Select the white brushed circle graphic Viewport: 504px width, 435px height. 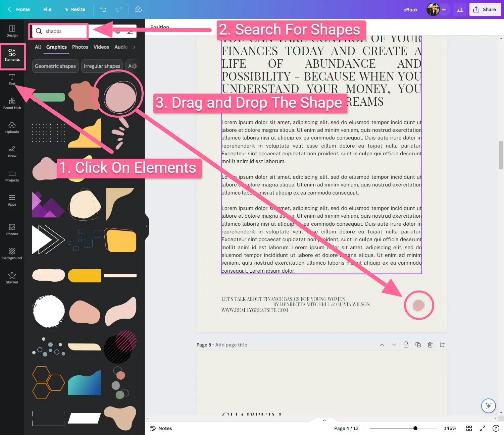coord(49,311)
